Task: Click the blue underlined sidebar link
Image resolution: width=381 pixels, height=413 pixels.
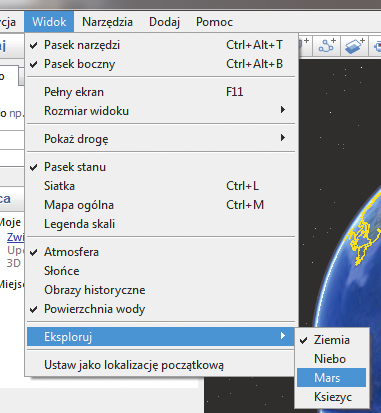Action: (x=16, y=237)
